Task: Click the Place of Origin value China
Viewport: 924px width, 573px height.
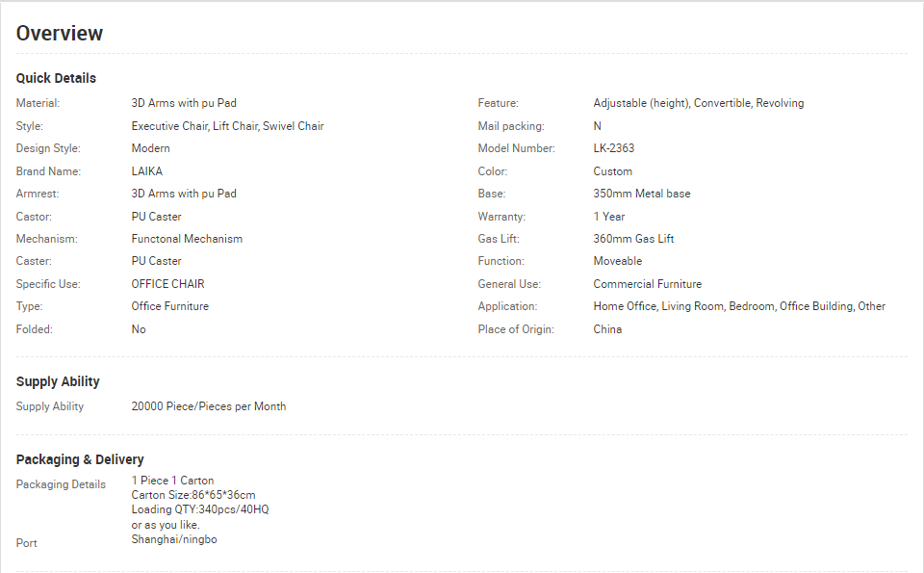Action: point(607,329)
